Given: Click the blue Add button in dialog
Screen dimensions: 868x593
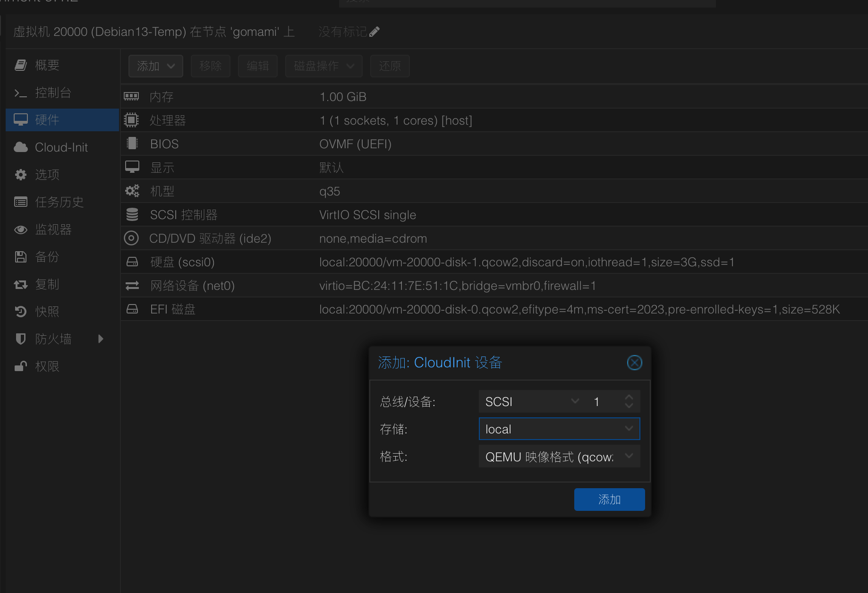Looking at the screenshot, I should pos(609,500).
